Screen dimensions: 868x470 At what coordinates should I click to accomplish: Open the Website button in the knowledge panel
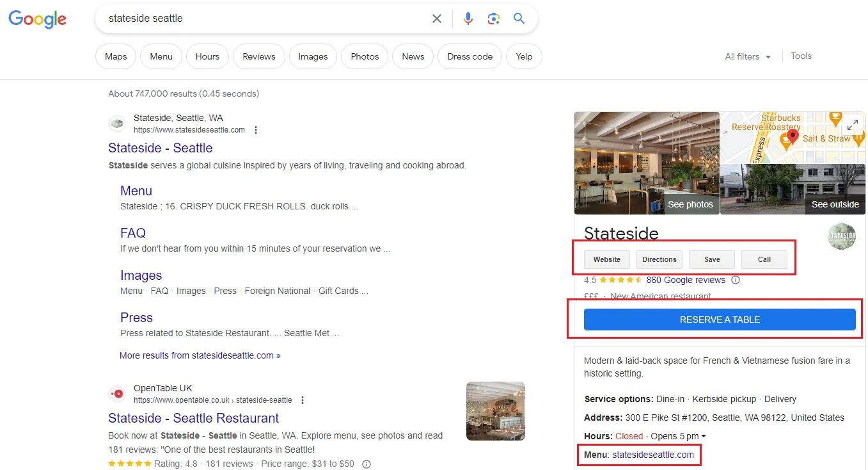coord(606,259)
